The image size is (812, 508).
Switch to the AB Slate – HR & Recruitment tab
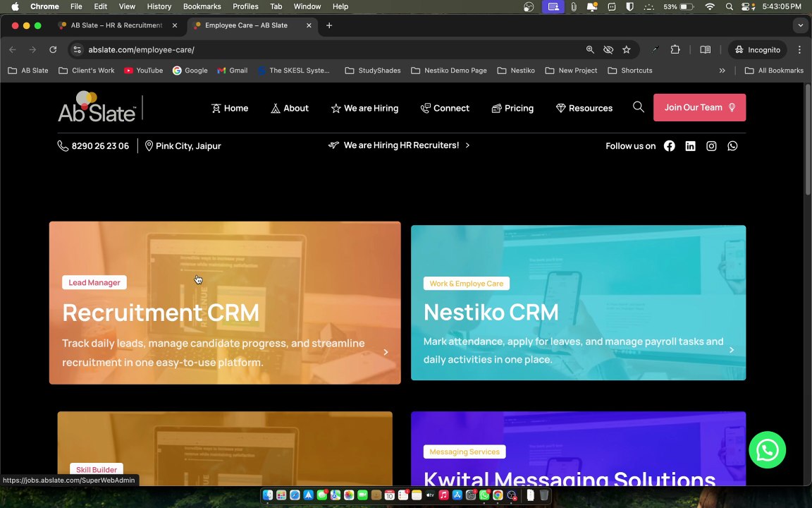coord(117,25)
